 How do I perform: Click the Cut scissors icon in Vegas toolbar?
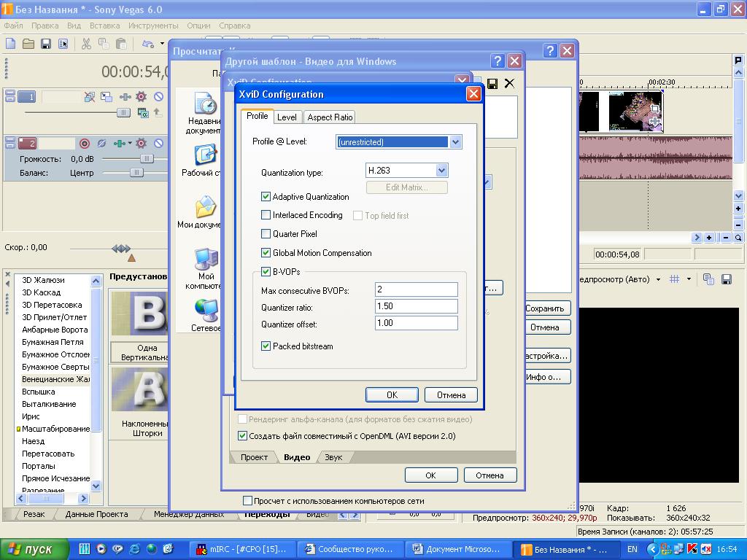(x=86, y=44)
